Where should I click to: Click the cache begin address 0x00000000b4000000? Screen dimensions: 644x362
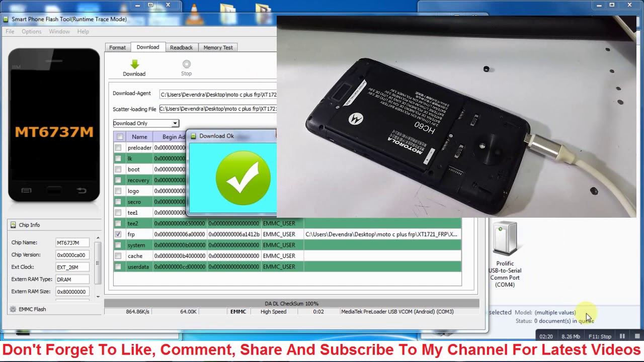180,256
